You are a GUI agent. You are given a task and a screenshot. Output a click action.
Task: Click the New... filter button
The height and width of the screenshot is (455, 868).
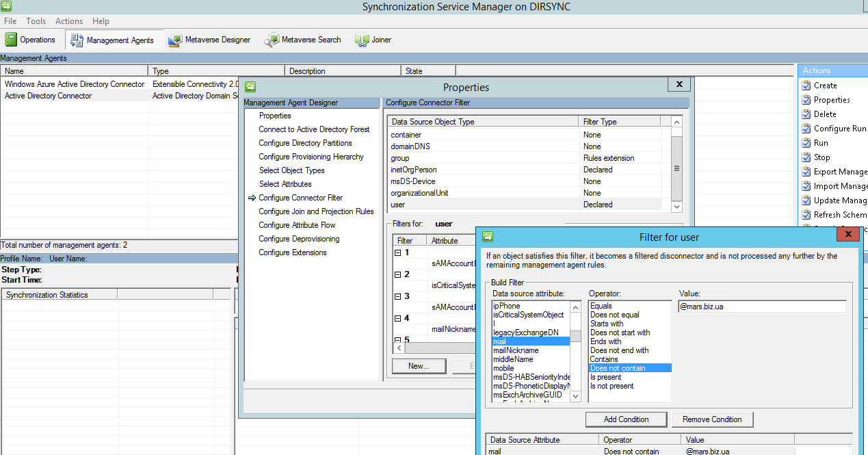(x=419, y=366)
